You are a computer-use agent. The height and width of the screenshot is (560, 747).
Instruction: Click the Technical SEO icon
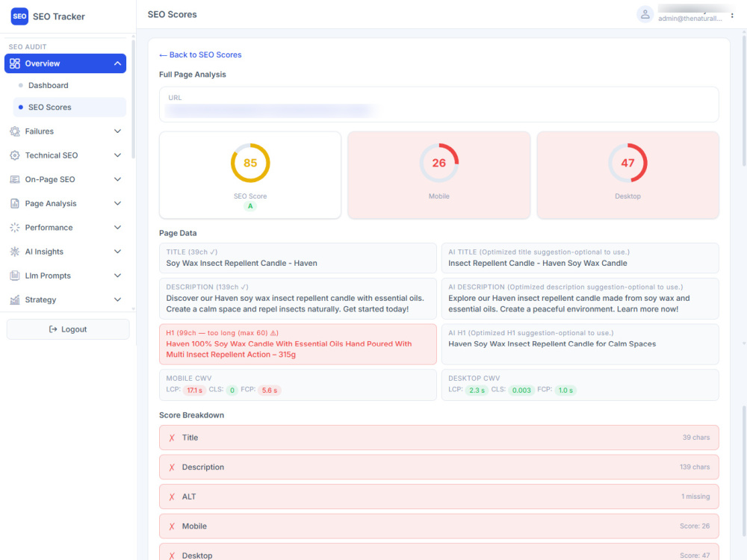pos(15,155)
